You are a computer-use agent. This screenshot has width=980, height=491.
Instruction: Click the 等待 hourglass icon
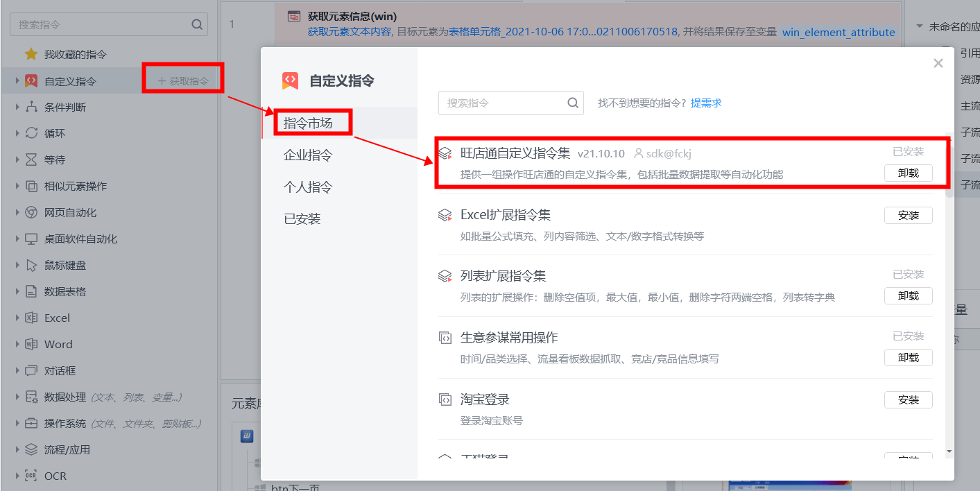pyautogui.click(x=31, y=160)
